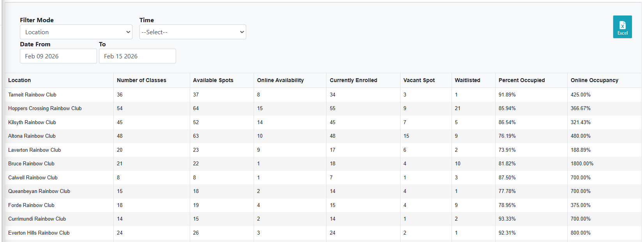Select Online Availability column header

click(280, 80)
